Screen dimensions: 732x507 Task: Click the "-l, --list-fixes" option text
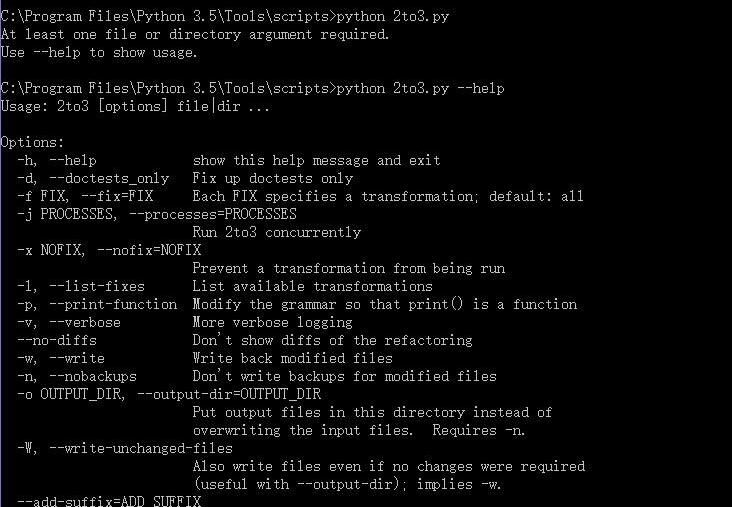click(x=80, y=287)
